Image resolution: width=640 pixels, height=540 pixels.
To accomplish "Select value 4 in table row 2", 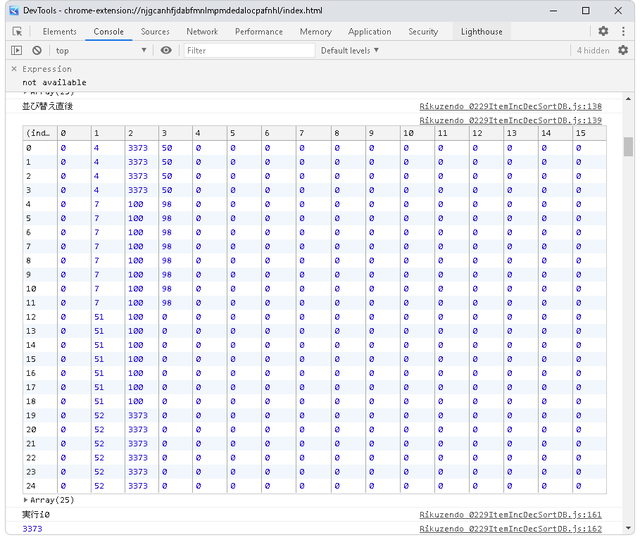I will click(x=96, y=176).
